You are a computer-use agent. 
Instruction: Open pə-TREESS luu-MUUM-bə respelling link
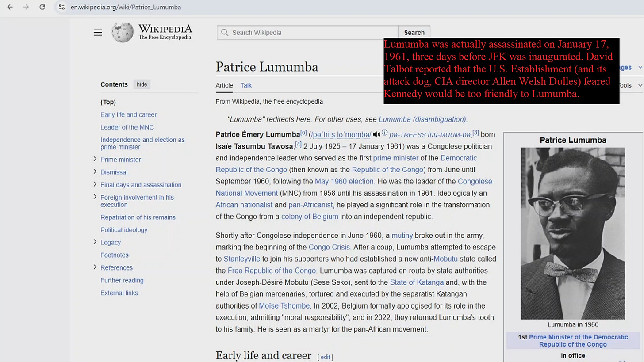point(430,135)
